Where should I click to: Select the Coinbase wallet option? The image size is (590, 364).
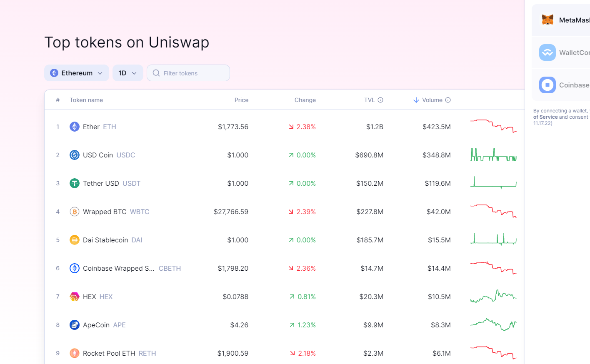point(561,85)
